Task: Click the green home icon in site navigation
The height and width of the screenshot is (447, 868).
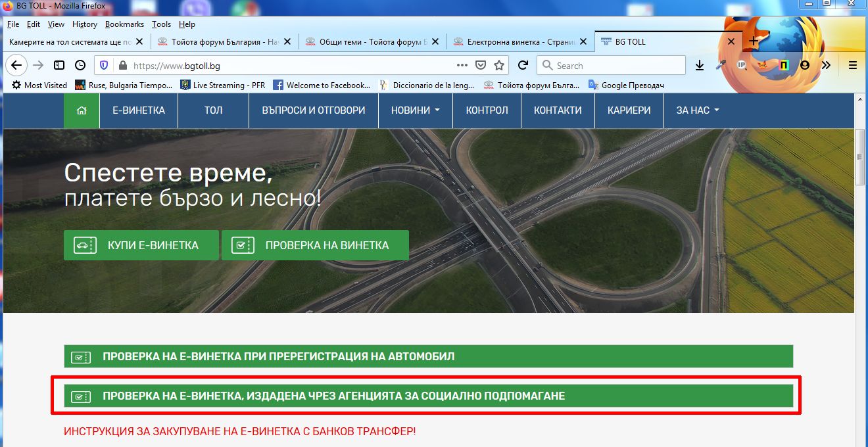Action: pos(82,110)
